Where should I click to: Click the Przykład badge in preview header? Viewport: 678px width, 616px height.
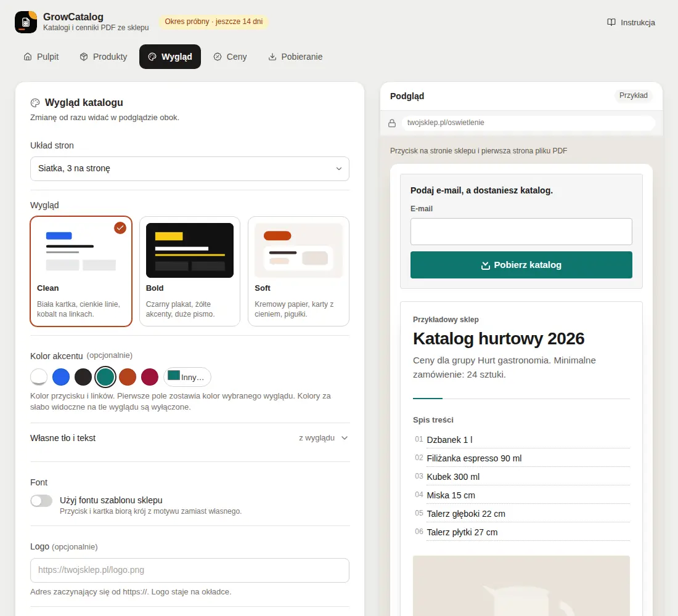[x=633, y=95]
